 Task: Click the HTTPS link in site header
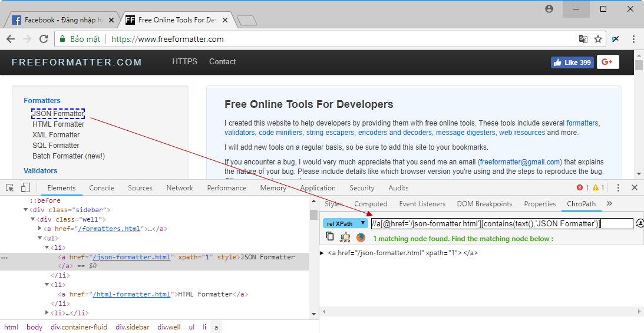pyautogui.click(x=185, y=62)
